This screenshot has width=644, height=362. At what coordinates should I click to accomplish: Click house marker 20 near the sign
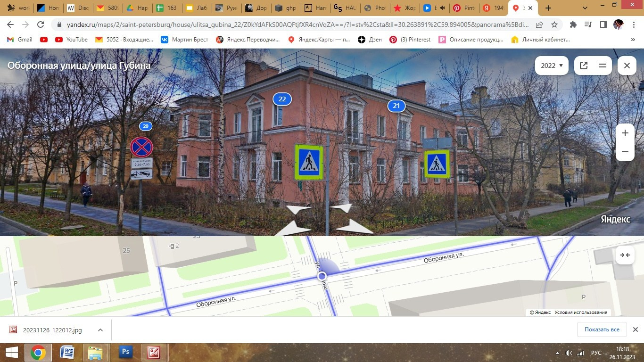pos(146,126)
